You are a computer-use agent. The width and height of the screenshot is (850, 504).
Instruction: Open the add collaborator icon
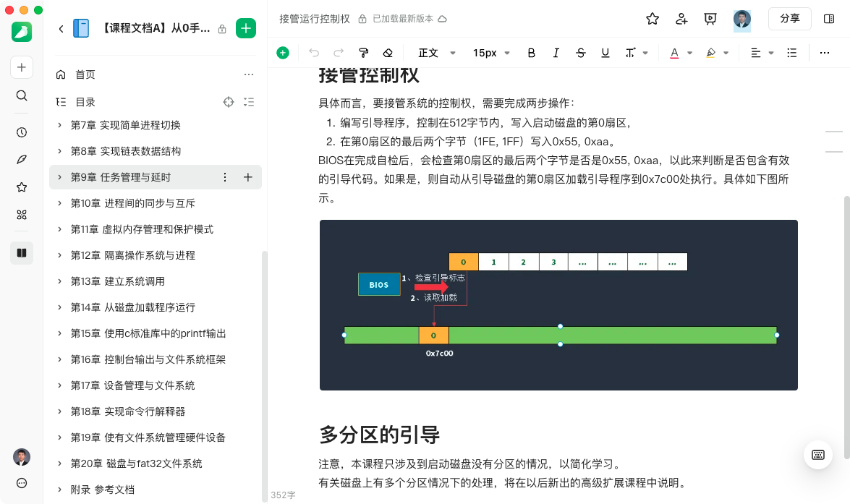(x=681, y=19)
